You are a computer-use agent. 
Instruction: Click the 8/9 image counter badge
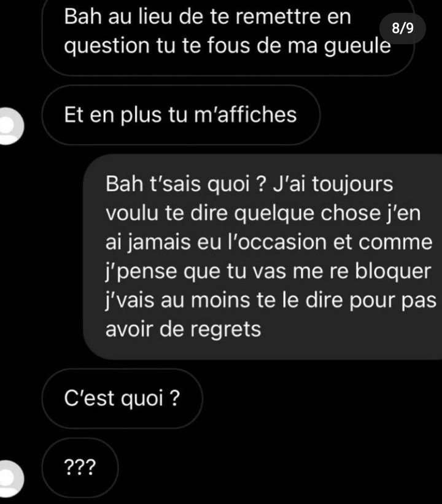(403, 29)
